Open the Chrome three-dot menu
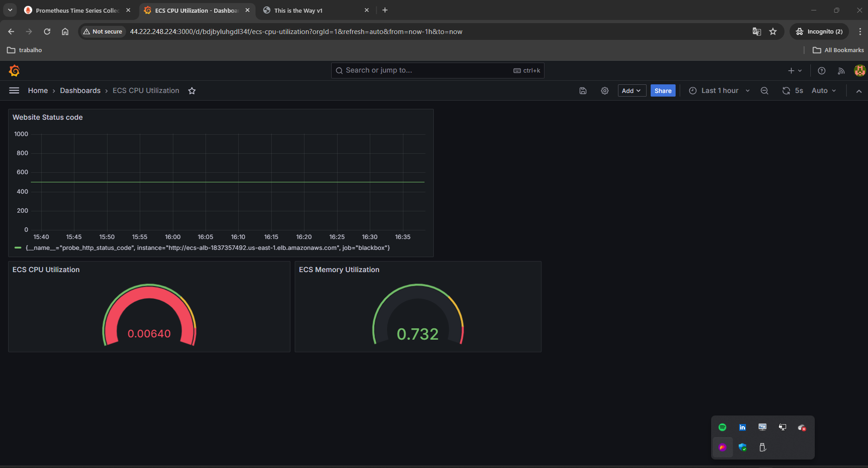The image size is (868, 468). [x=860, y=31]
